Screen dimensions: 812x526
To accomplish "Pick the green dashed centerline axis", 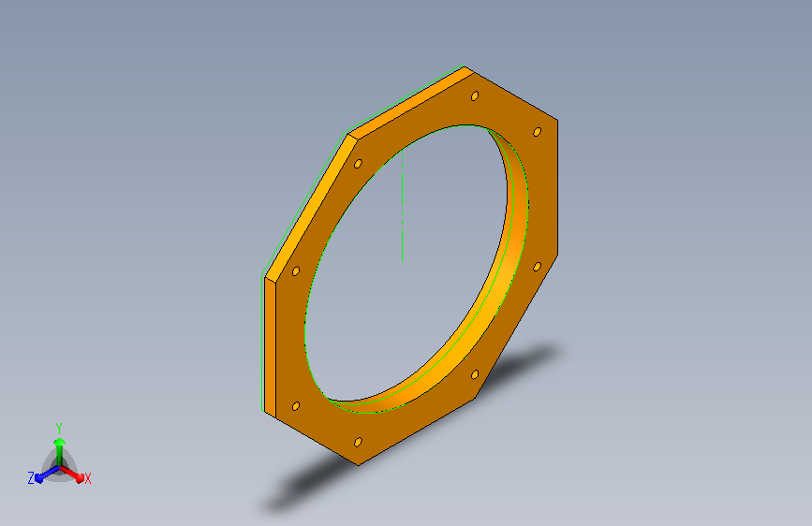I will [403, 206].
